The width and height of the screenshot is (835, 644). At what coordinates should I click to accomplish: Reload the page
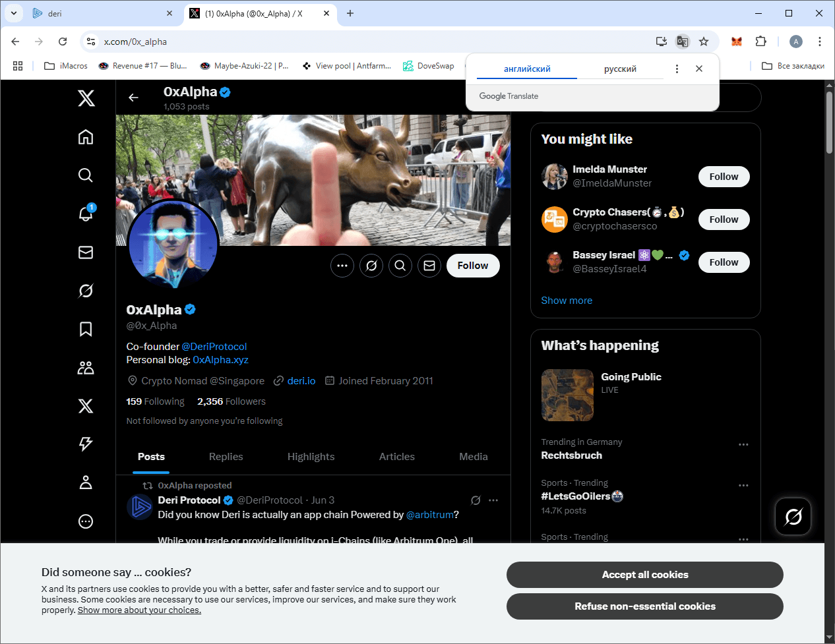point(63,42)
